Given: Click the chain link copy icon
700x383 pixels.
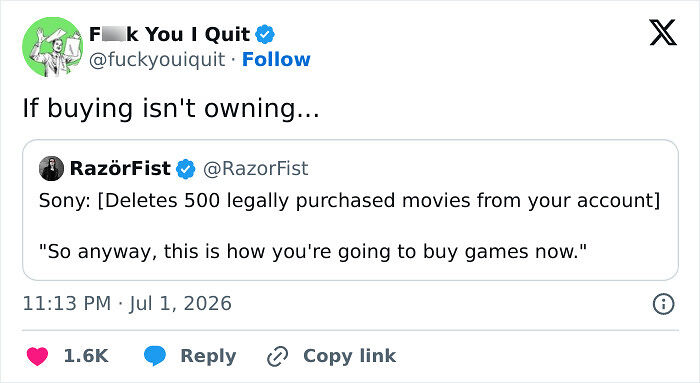Looking at the screenshot, I should (x=277, y=356).
